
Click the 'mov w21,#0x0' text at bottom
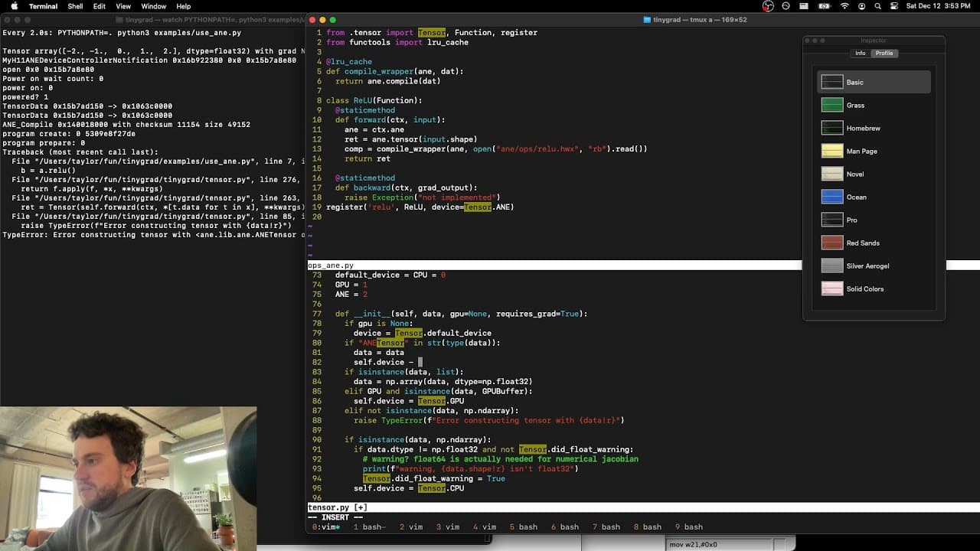click(x=694, y=545)
